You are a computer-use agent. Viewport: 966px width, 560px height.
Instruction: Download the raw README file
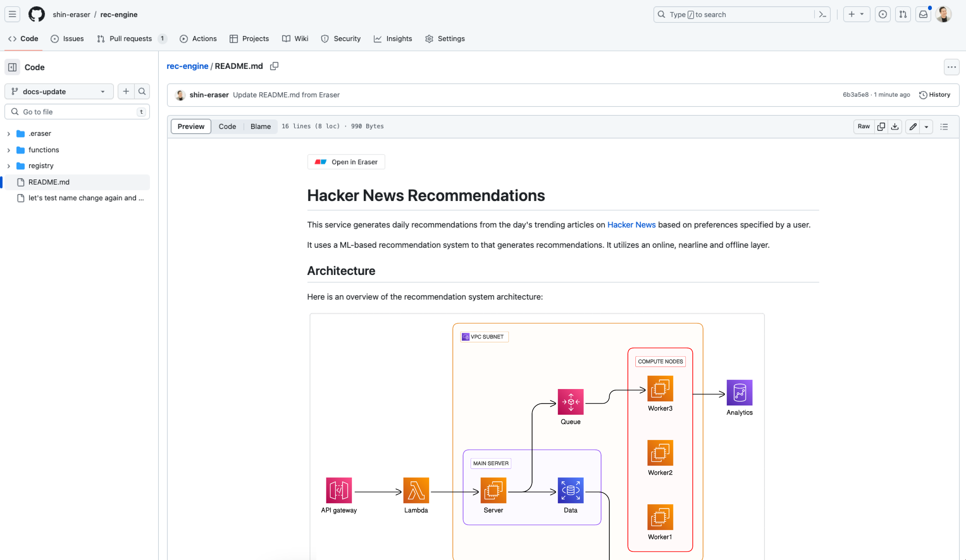(x=895, y=126)
